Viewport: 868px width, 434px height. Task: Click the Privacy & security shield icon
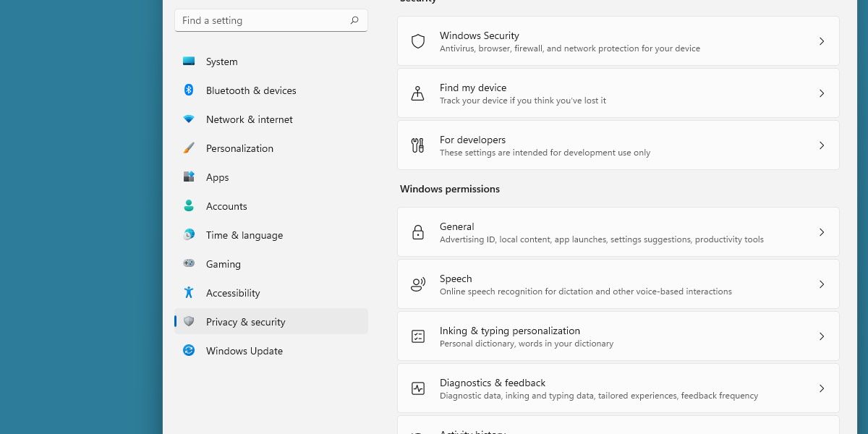189,322
